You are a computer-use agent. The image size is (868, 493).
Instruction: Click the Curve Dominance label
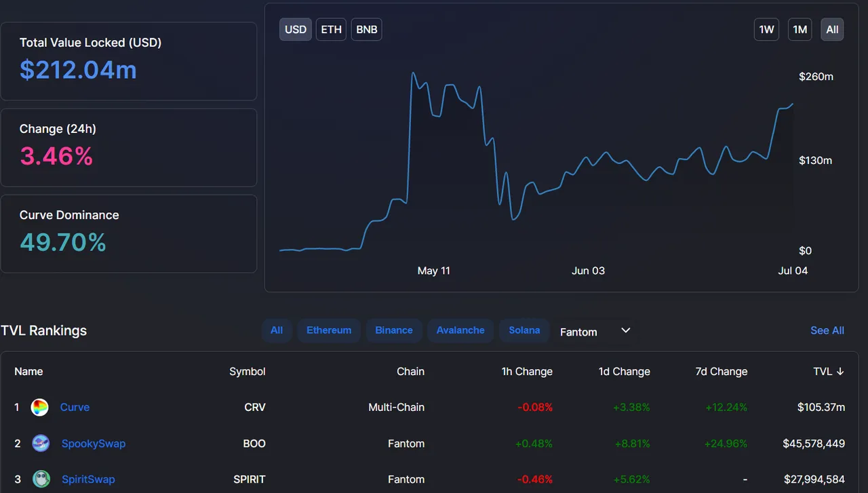[69, 215]
